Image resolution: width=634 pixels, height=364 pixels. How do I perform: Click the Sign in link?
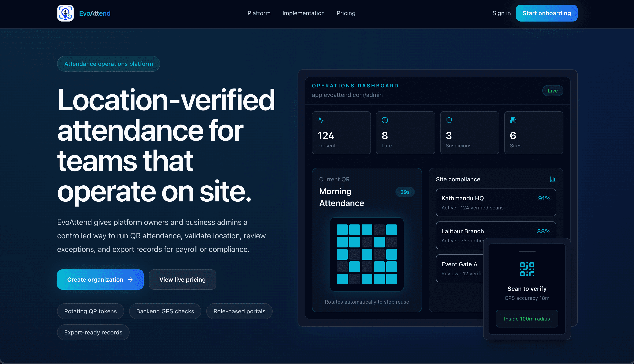click(501, 13)
